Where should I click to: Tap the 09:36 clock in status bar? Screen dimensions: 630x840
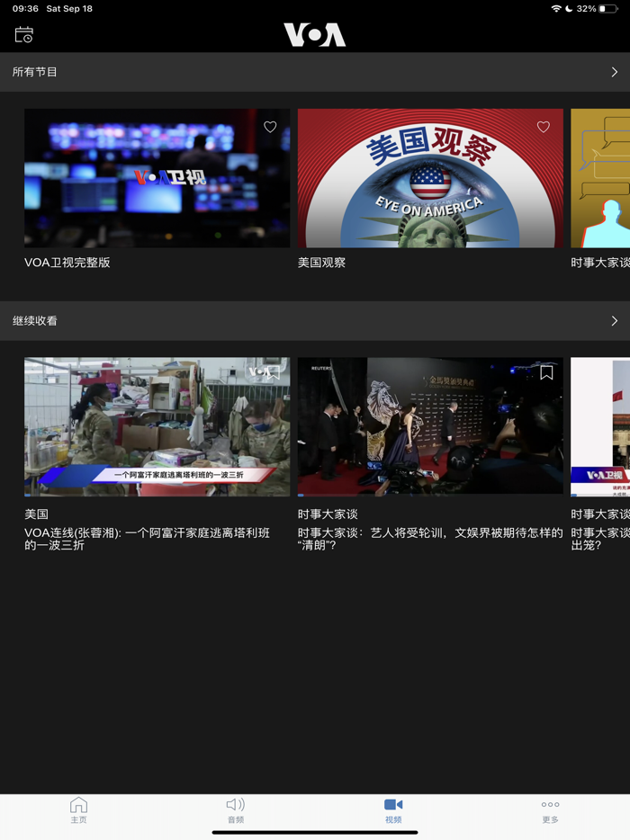pyautogui.click(x=25, y=9)
